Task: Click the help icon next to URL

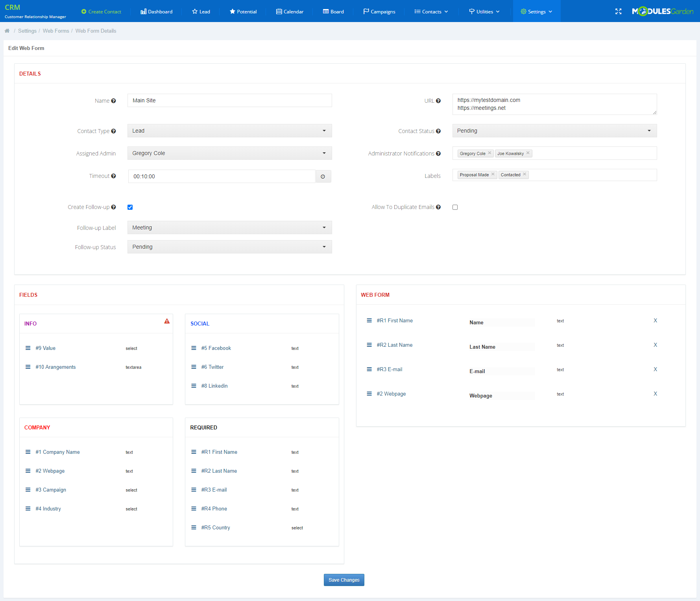Action: pyautogui.click(x=438, y=100)
